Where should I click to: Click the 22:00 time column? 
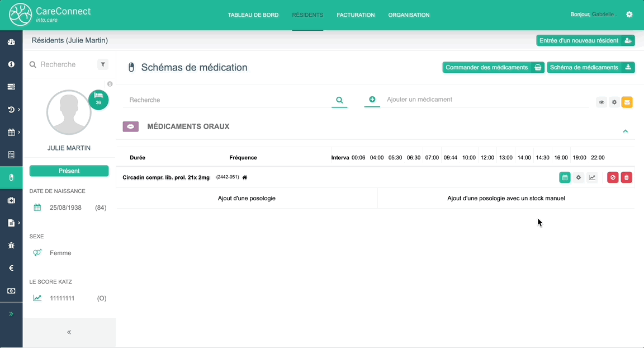(598, 157)
